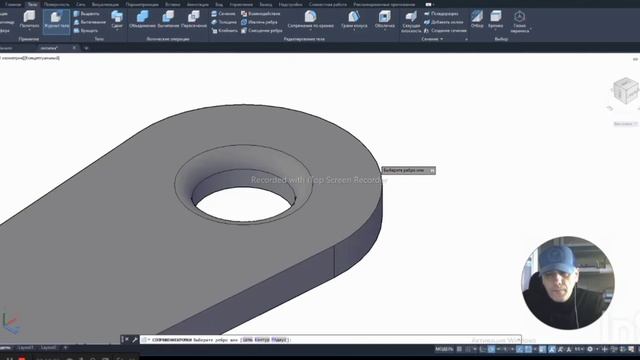
Task: Click the ViewCube navigation widget
Action: [625, 91]
